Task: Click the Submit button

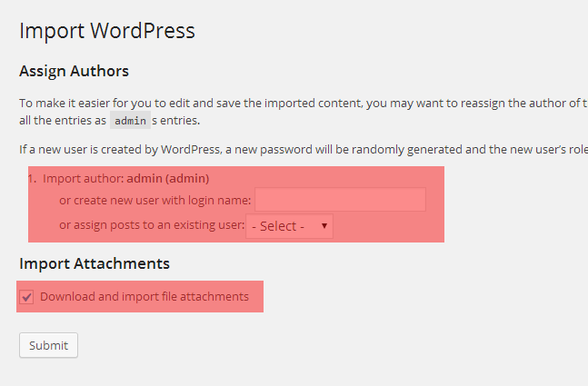Action: 48,345
